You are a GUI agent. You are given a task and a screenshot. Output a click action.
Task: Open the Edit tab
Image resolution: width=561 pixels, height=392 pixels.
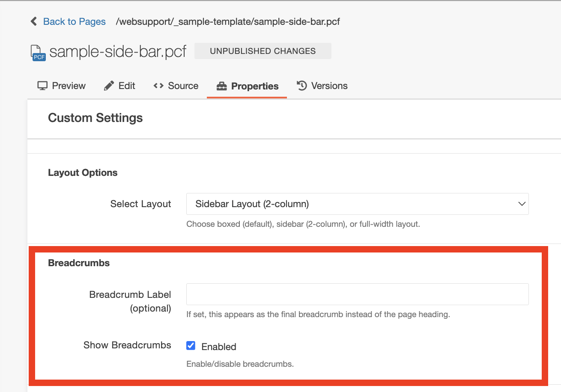point(127,86)
